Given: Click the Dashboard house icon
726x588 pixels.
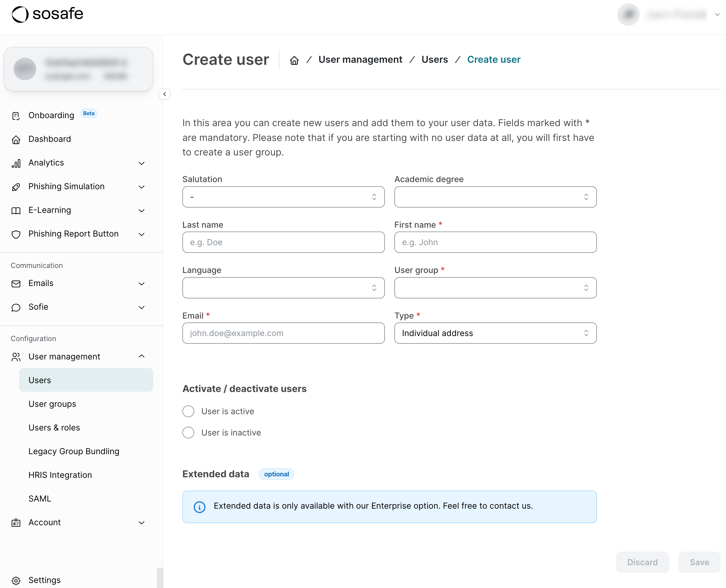Looking at the screenshot, I should 16,139.
